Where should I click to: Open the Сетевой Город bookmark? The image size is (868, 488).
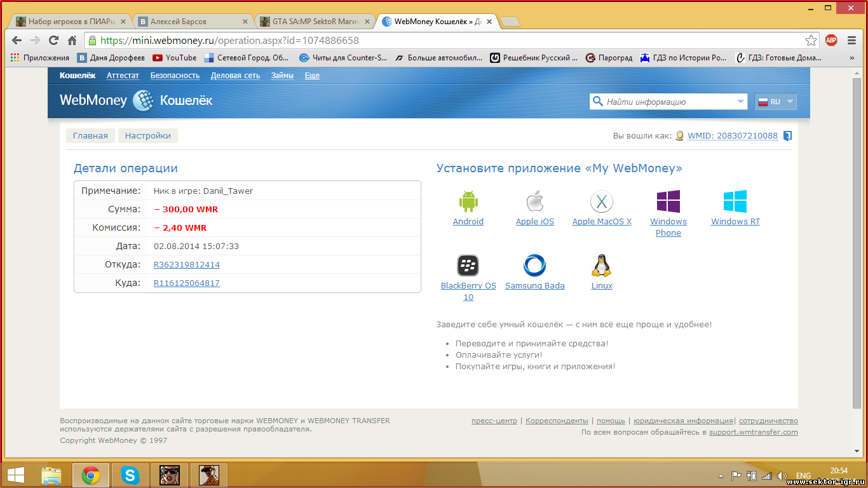point(247,57)
